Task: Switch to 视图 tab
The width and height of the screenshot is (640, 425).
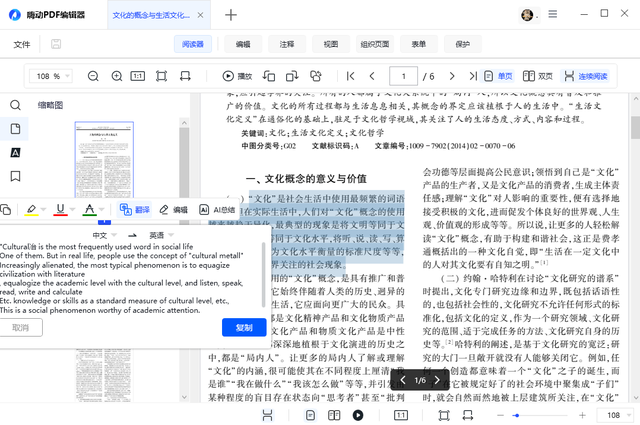Action: (x=331, y=44)
